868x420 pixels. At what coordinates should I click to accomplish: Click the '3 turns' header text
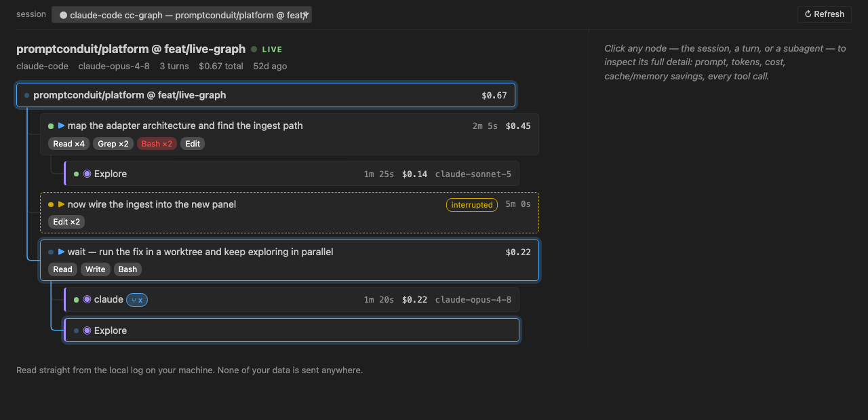(x=174, y=66)
